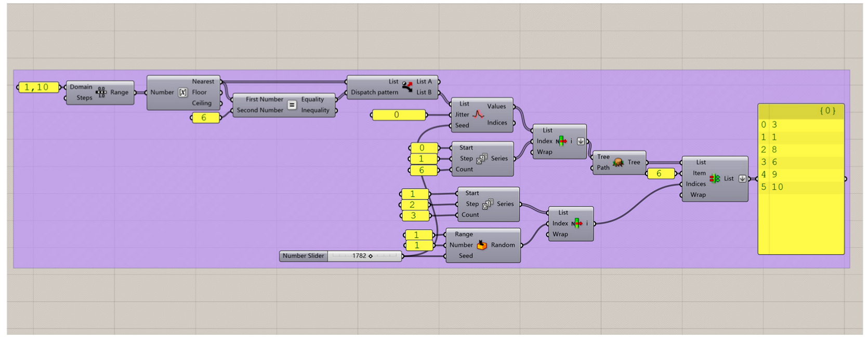Select the Jitter component curve icon
Image resolution: width=868 pixels, height=341 pixels.
click(x=478, y=114)
